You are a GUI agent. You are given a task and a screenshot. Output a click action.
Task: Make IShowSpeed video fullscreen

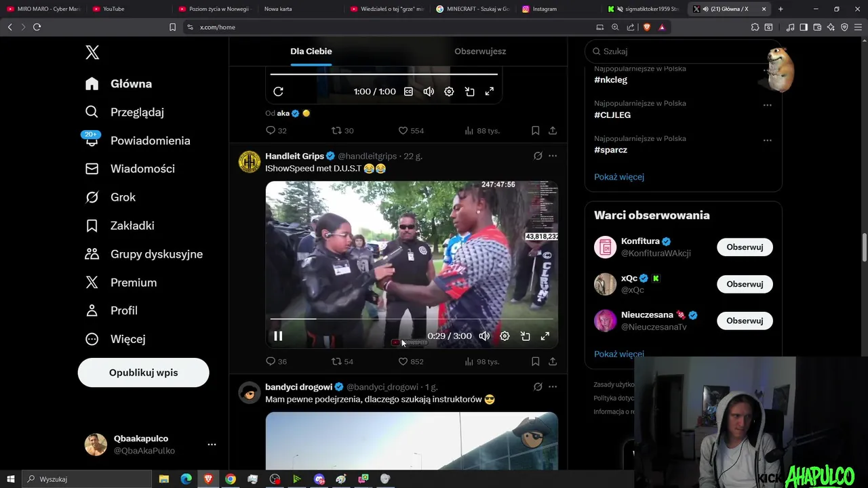click(545, 336)
